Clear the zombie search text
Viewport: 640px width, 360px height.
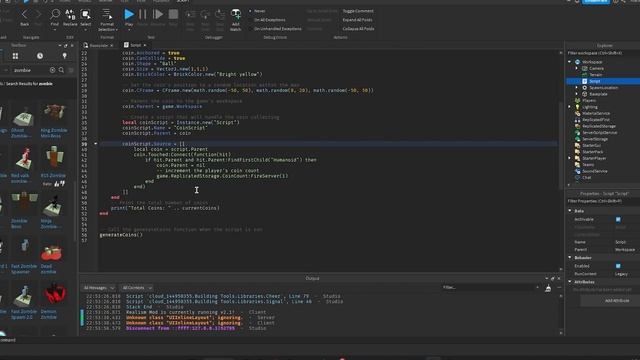52,70
